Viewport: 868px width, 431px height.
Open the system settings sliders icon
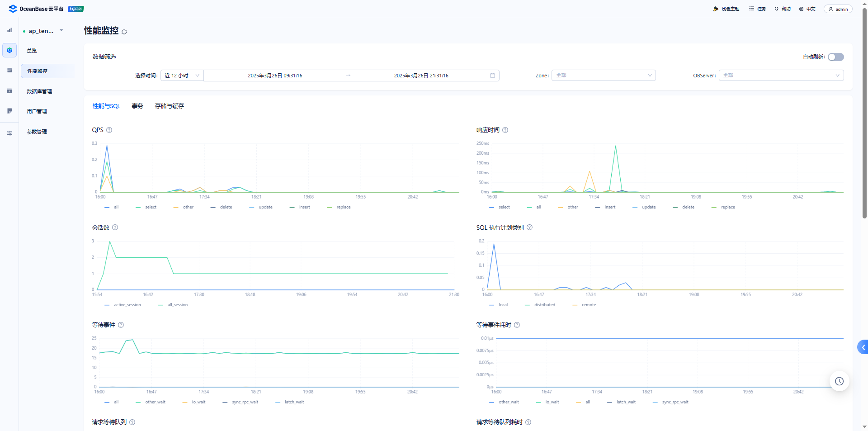click(9, 133)
